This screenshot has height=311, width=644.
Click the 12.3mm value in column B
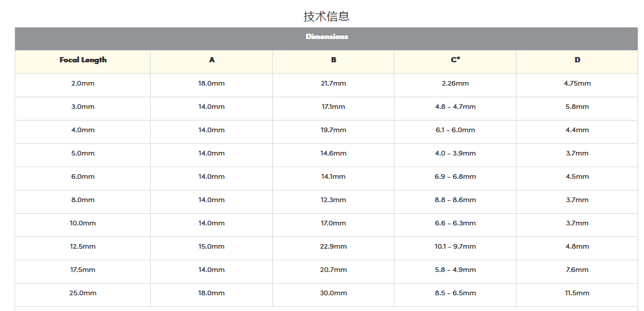[333, 200]
